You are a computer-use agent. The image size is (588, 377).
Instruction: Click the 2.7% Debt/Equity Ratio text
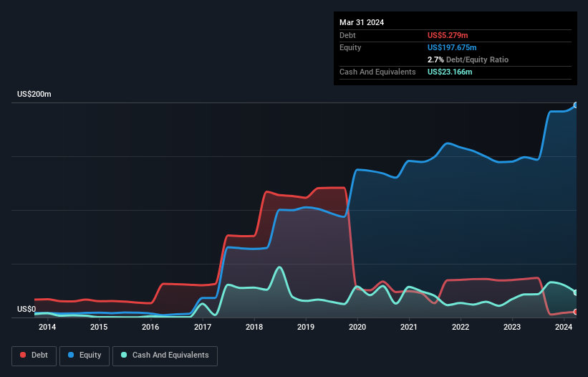click(468, 59)
